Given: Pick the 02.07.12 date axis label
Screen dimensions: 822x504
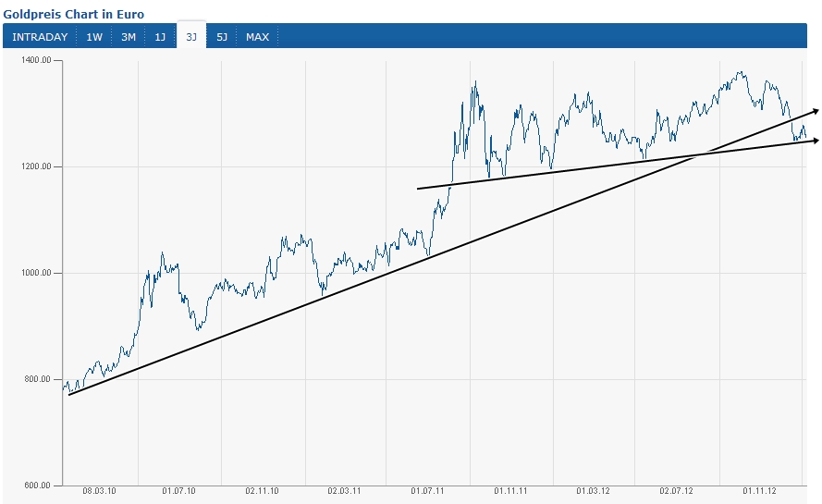Looking at the screenshot, I should (676, 495).
